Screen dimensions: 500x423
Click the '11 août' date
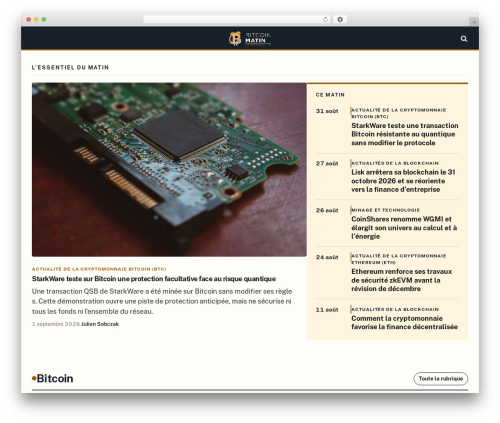(327, 310)
